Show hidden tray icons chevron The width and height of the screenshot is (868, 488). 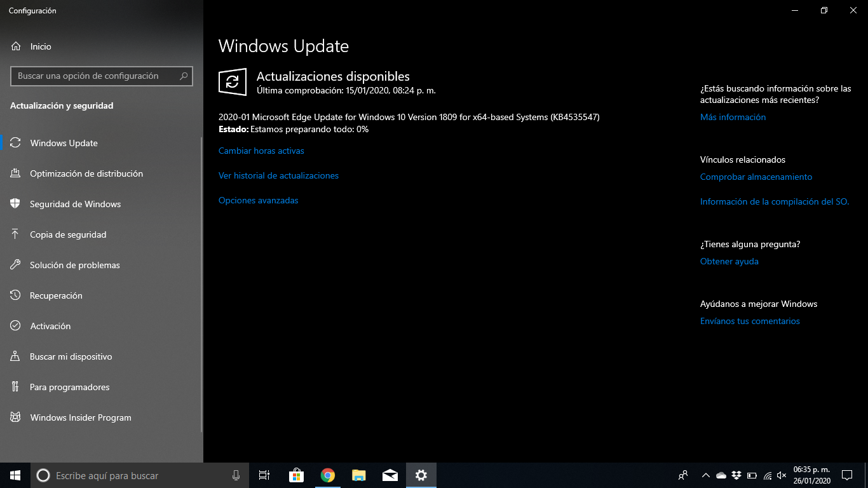click(x=705, y=475)
